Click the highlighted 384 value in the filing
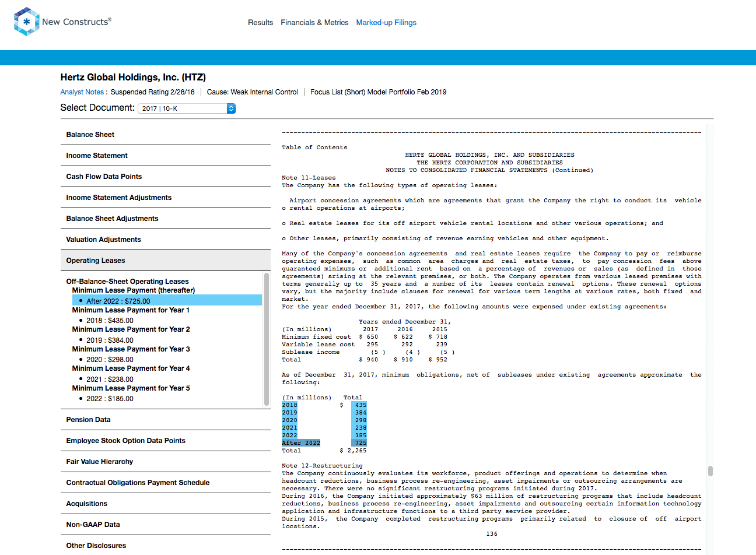The image size is (756, 555). [360, 413]
